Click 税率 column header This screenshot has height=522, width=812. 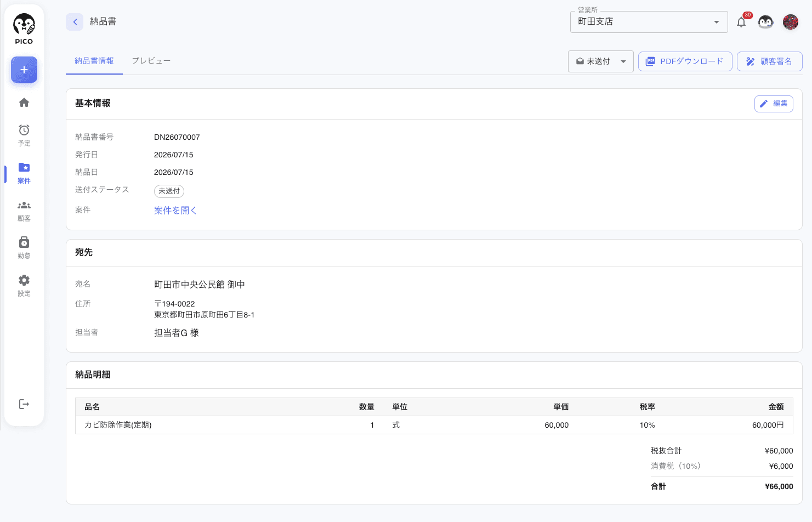click(648, 407)
